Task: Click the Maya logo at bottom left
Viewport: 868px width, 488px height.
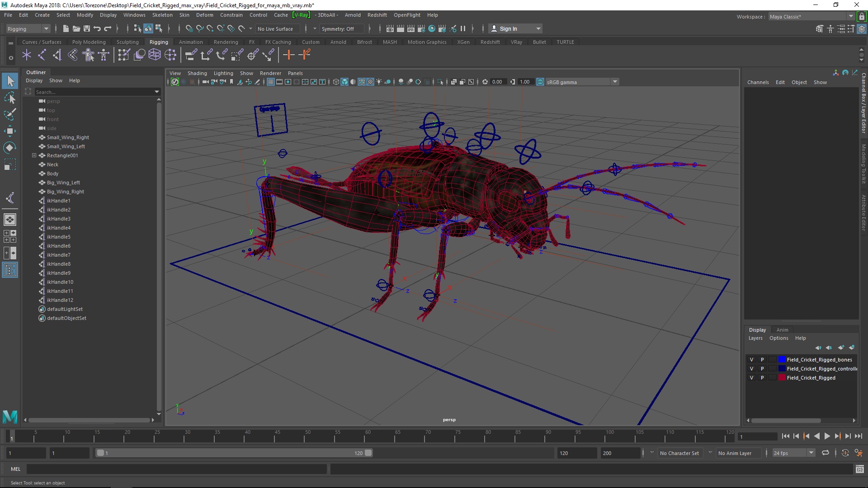Action: click(10, 417)
